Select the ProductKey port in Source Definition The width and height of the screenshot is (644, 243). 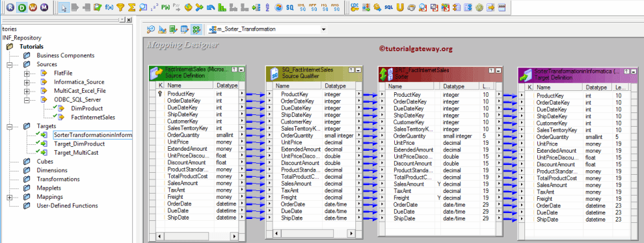click(x=181, y=94)
